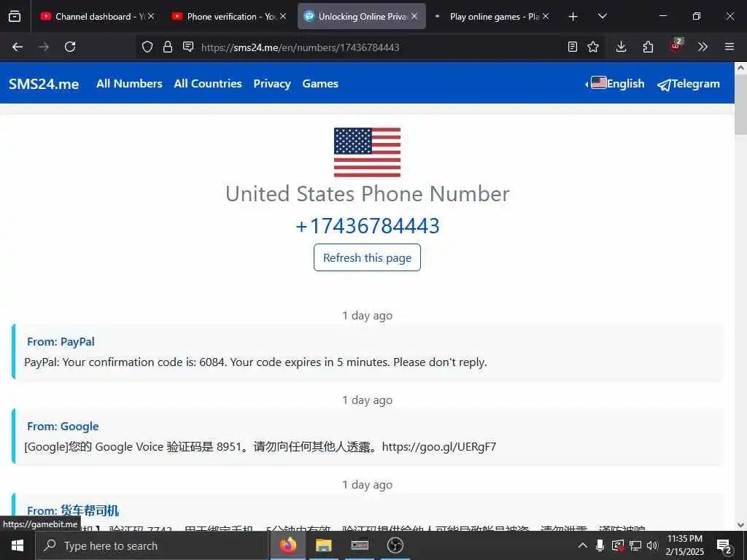
Task: Click Refresh this page button
Action: [x=367, y=257]
